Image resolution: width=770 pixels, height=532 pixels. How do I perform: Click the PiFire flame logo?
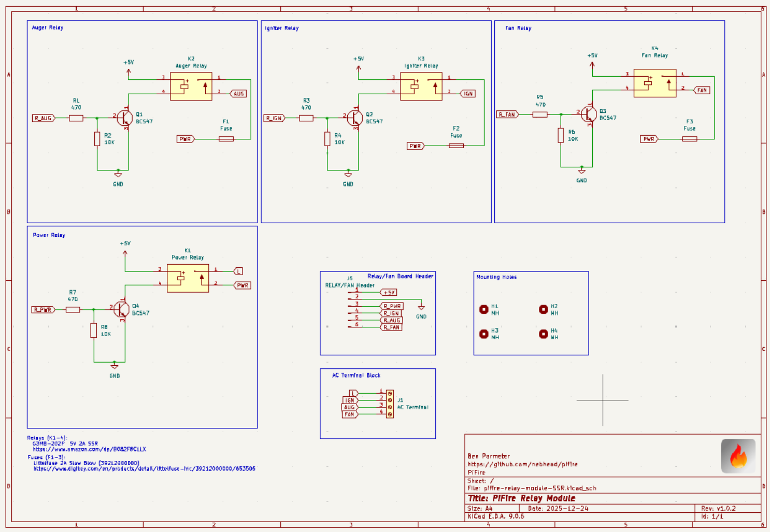[x=738, y=456]
